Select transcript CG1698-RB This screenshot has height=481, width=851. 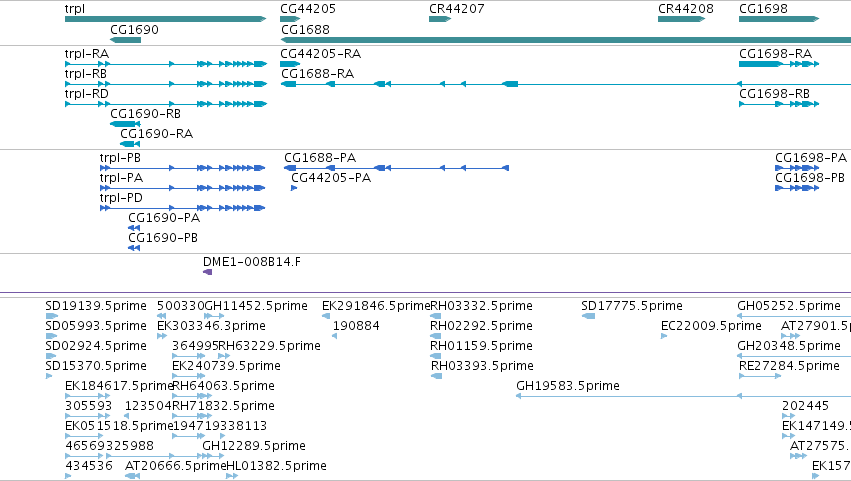(x=779, y=104)
